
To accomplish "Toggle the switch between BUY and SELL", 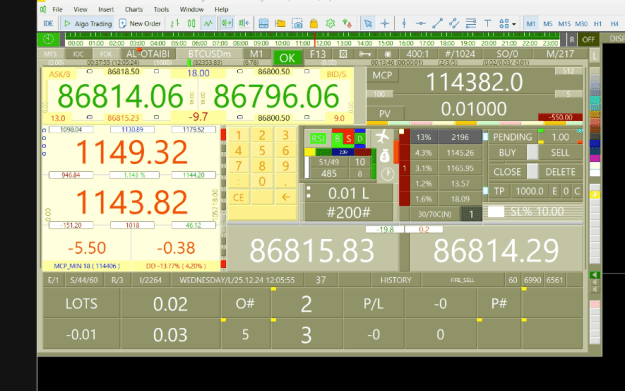I will point(533,153).
